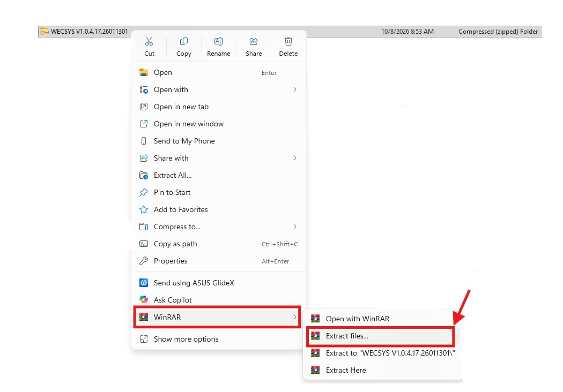563x392 pixels.
Task: Choose Send using ASUS GlideX
Action: pyautogui.click(x=218, y=283)
